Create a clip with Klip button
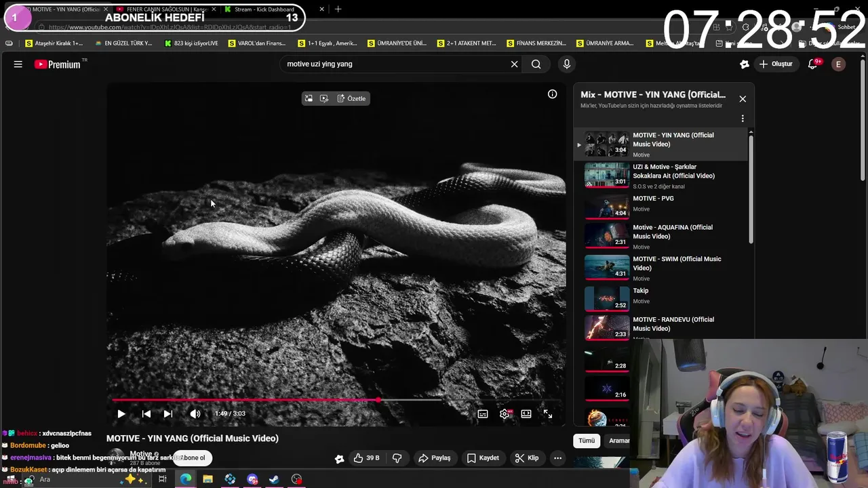 pyautogui.click(x=527, y=458)
